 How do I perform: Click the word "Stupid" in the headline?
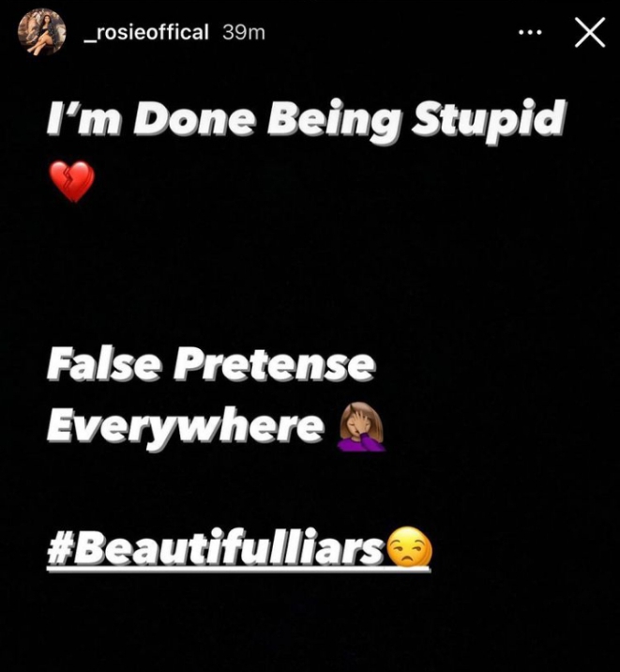pyautogui.click(x=489, y=118)
